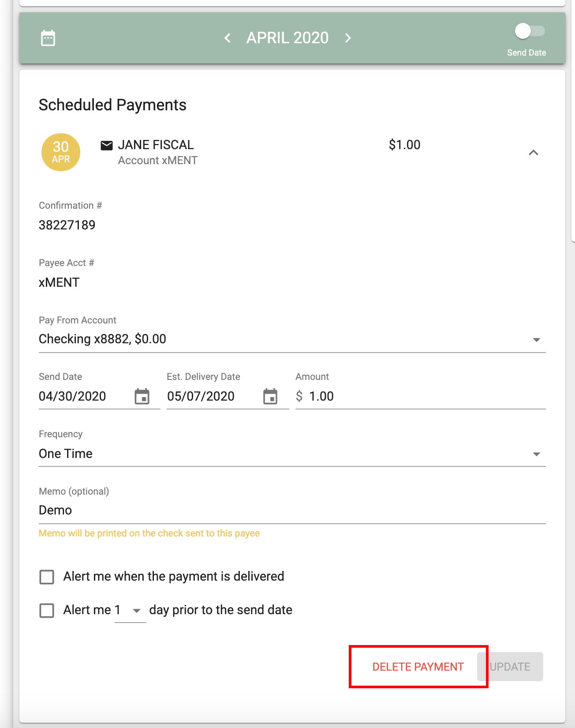This screenshot has width=575, height=728.
Task: Click the Amount input field
Action: [421, 396]
